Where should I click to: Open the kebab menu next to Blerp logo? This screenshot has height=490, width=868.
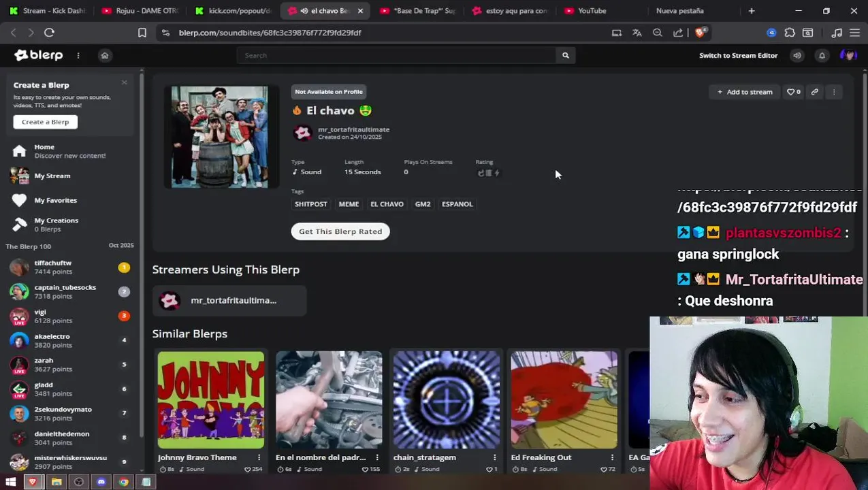click(x=78, y=55)
